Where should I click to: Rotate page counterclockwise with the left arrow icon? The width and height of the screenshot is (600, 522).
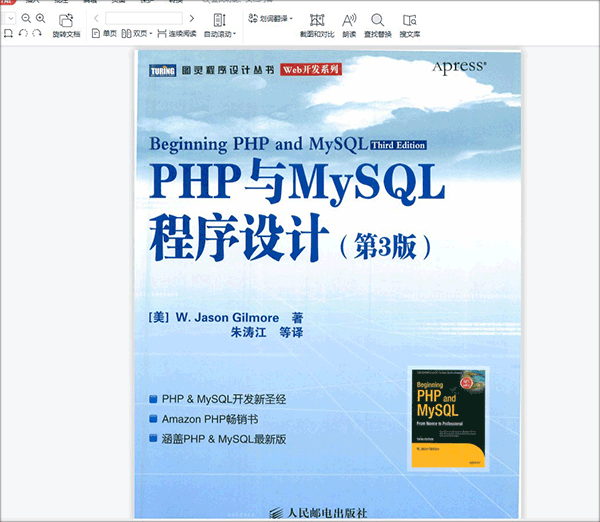[x=22, y=33]
